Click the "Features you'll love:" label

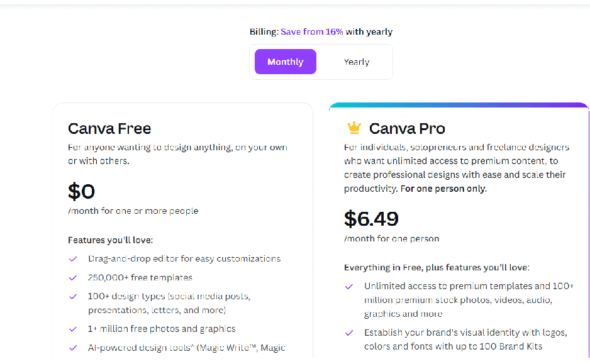[111, 240]
